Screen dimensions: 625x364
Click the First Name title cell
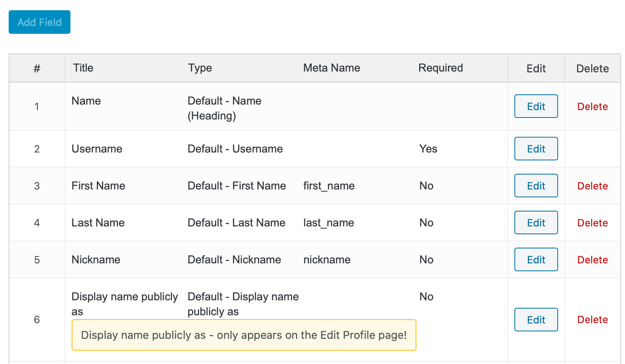click(x=98, y=186)
